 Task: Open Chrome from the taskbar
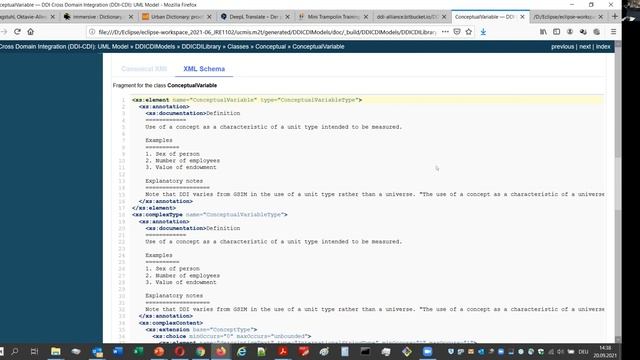pos(200,351)
